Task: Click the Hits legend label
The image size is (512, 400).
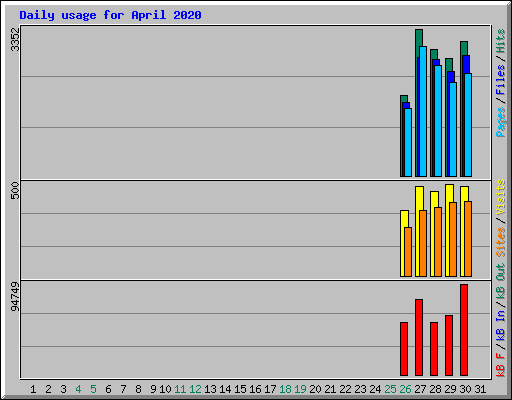Action: 500,41
